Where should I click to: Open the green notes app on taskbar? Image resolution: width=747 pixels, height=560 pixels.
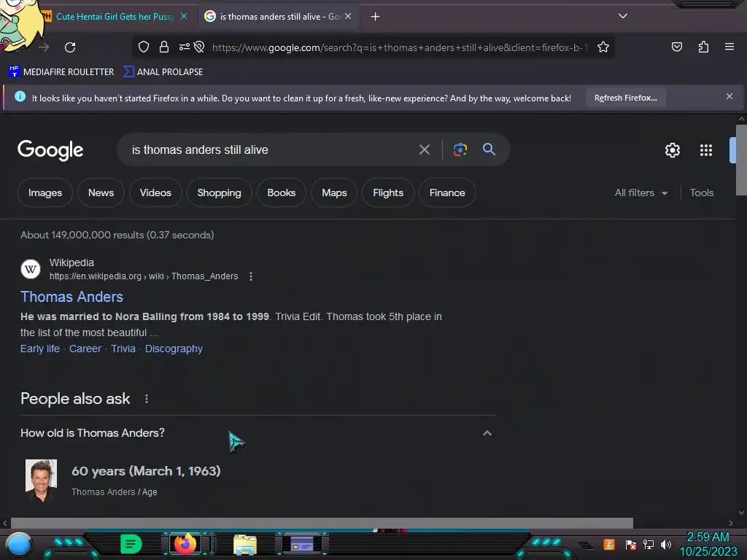point(131,544)
